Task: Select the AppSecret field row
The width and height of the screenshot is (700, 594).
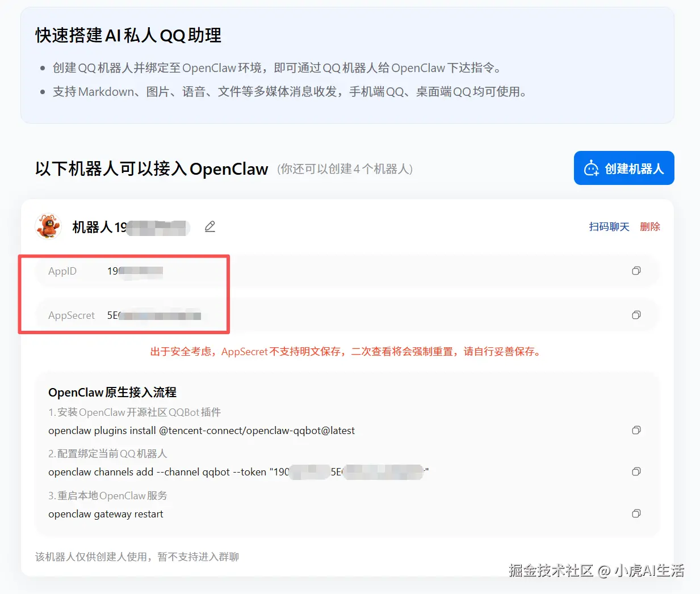Action: coord(347,315)
